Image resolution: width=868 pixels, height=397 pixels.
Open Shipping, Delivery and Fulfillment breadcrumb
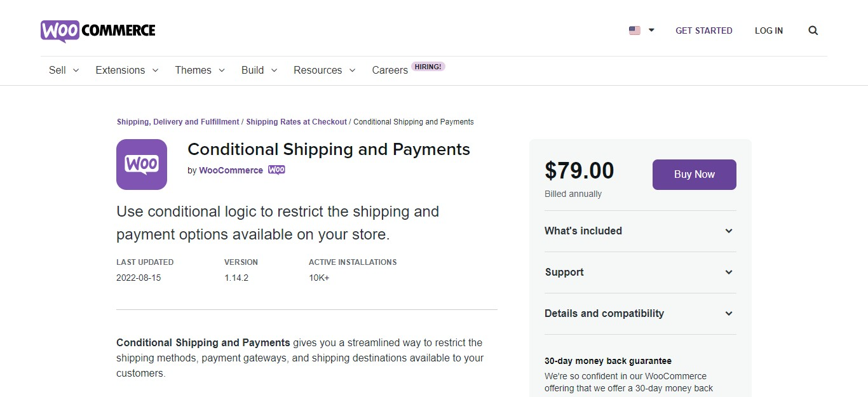pyautogui.click(x=178, y=122)
